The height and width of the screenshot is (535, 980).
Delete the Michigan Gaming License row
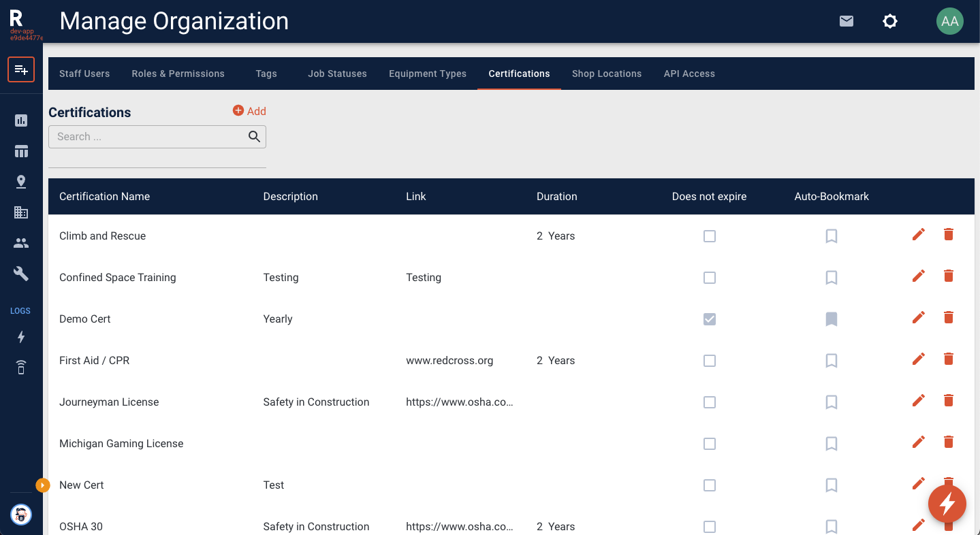(949, 442)
